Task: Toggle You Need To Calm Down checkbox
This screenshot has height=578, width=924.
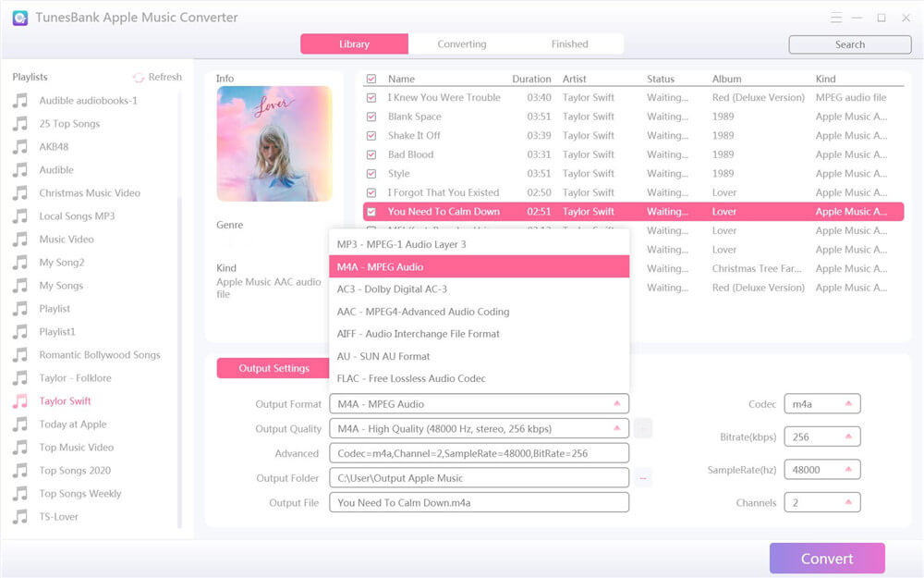Action: click(371, 212)
